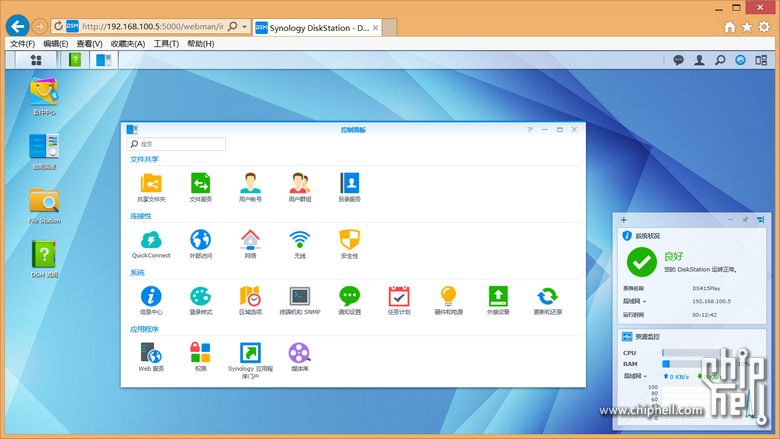This screenshot has width=780, height=439.
Task: Minimize the widget panel
Action: pos(730,220)
